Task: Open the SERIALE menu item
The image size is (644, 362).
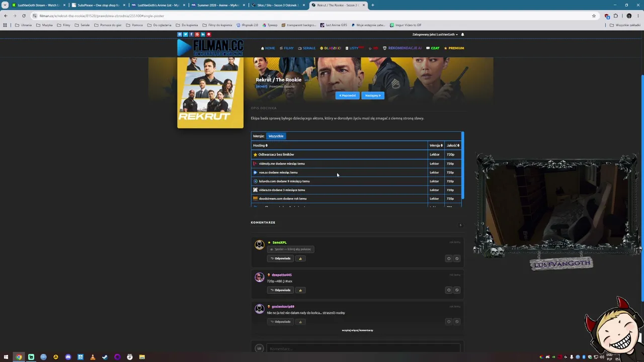Action: [307, 48]
